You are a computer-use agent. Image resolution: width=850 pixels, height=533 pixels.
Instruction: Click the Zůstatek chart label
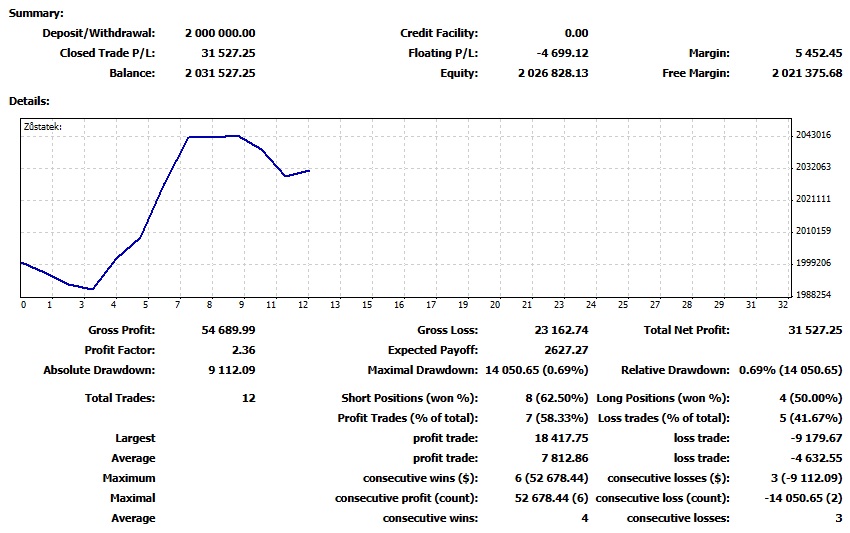pos(43,127)
